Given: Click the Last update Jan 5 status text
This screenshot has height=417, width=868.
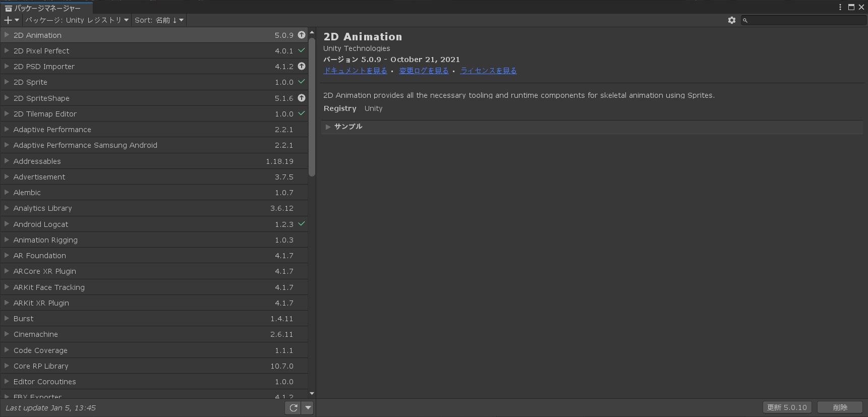Looking at the screenshot, I should pyautogui.click(x=50, y=408).
